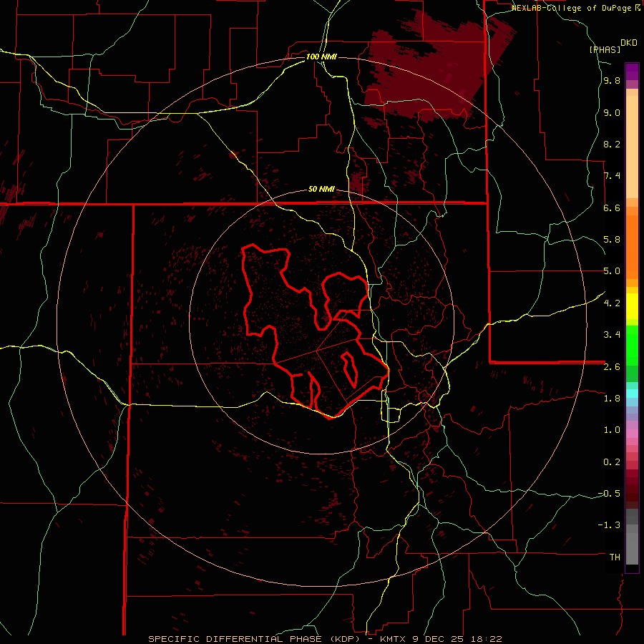Image resolution: width=644 pixels, height=644 pixels.
Task: Click the "DKD" units label above scale
Action: (x=629, y=43)
